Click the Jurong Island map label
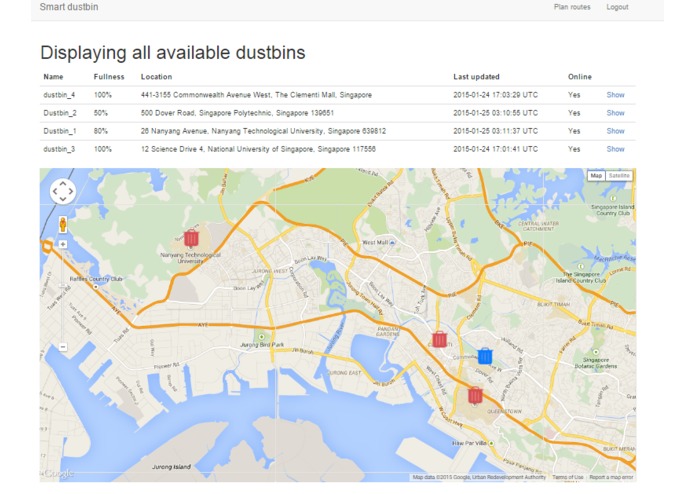 [171, 467]
